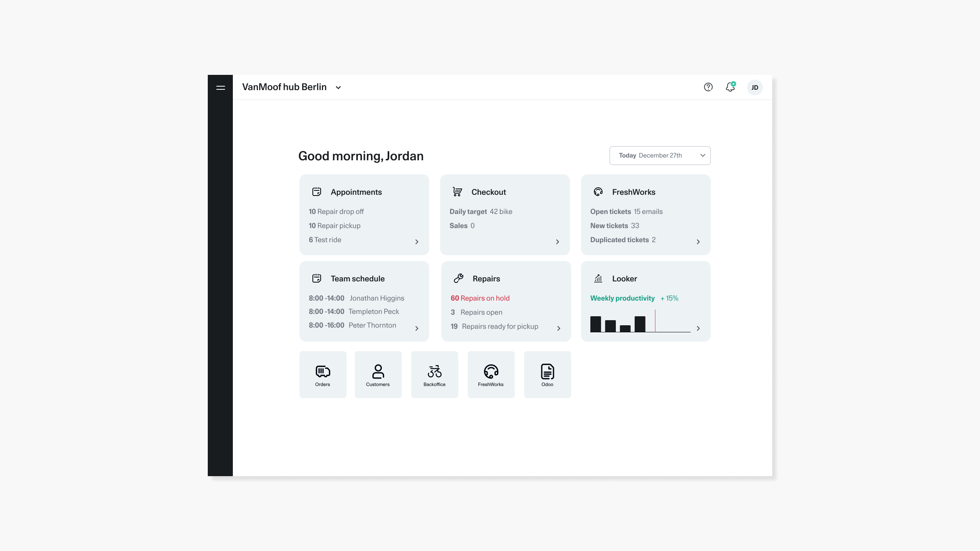The image size is (980, 551).
Task: Select Peter Thornton schedule row
Action: [x=352, y=325]
